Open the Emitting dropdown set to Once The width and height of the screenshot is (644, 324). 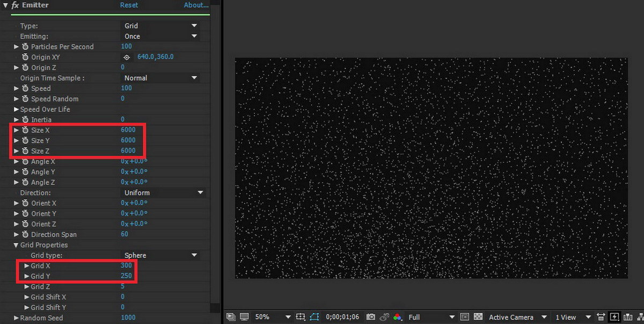point(160,36)
